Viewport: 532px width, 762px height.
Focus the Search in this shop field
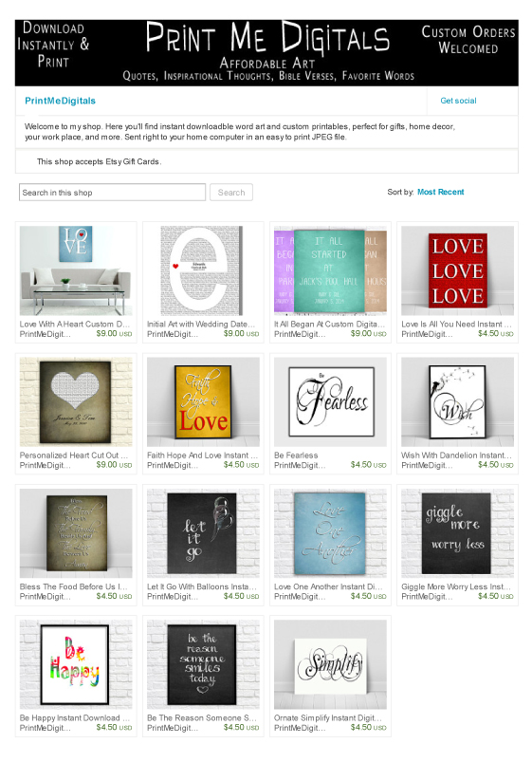(112, 193)
